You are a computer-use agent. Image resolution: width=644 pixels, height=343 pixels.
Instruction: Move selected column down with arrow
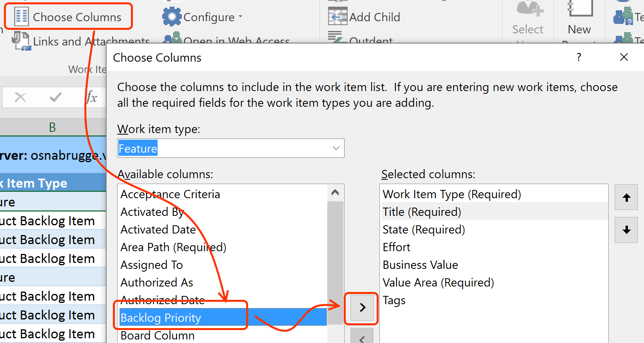point(626,230)
